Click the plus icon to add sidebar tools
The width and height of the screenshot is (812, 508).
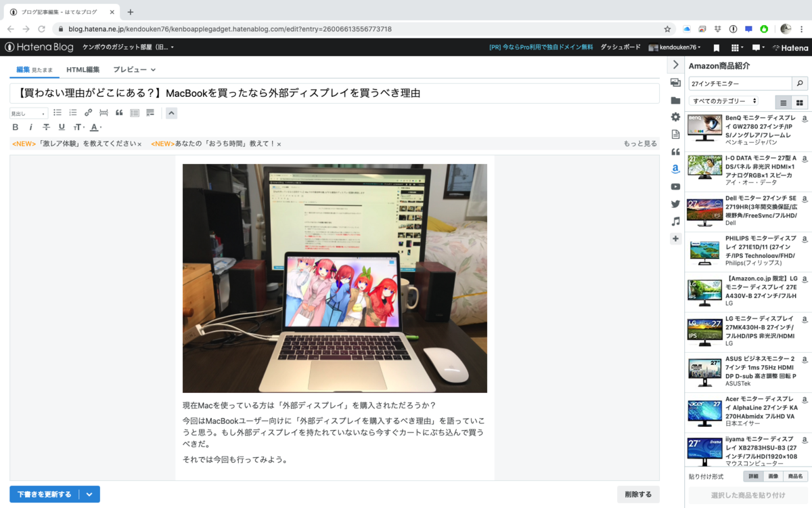tap(675, 239)
